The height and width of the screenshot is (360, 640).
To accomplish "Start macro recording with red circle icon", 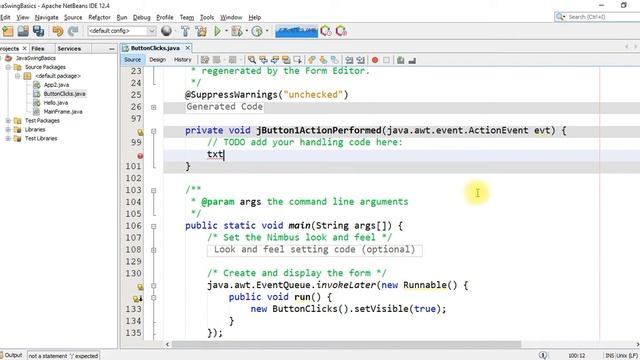I will point(375,60).
